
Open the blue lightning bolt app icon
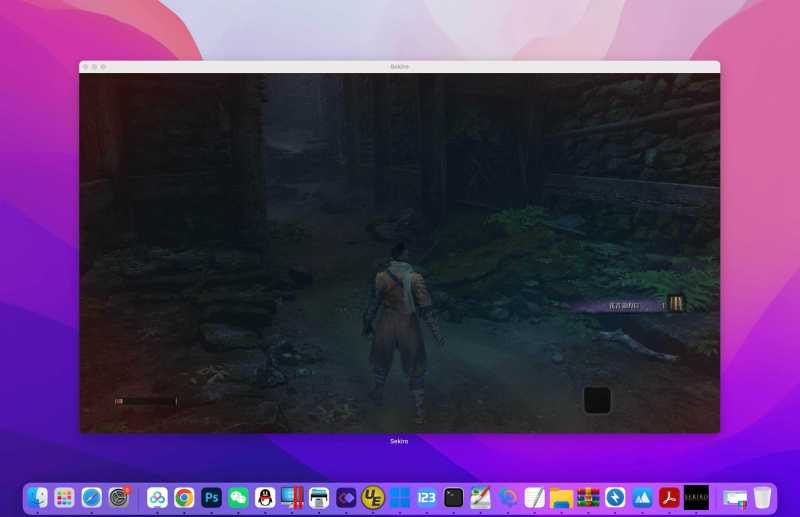tap(615, 498)
